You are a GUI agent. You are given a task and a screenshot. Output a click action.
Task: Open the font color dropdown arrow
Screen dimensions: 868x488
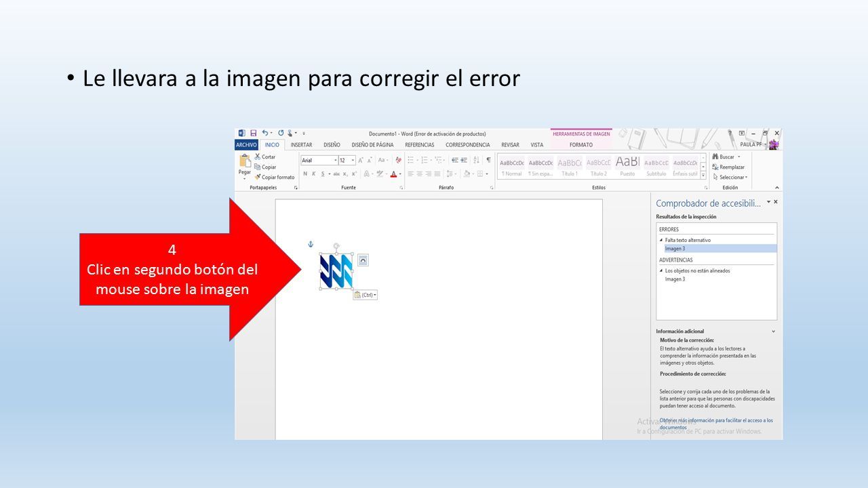[x=400, y=174]
